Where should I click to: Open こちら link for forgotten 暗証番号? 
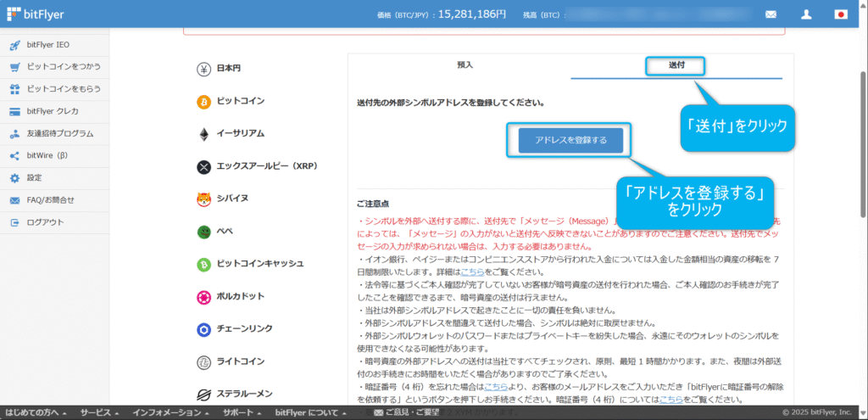pyautogui.click(x=496, y=387)
